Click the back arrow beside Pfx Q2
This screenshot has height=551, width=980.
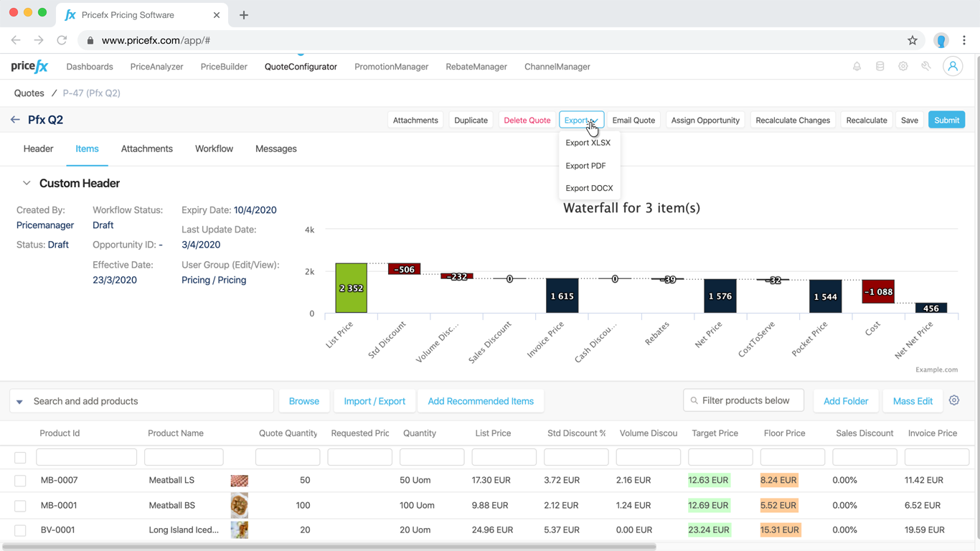[x=15, y=120]
